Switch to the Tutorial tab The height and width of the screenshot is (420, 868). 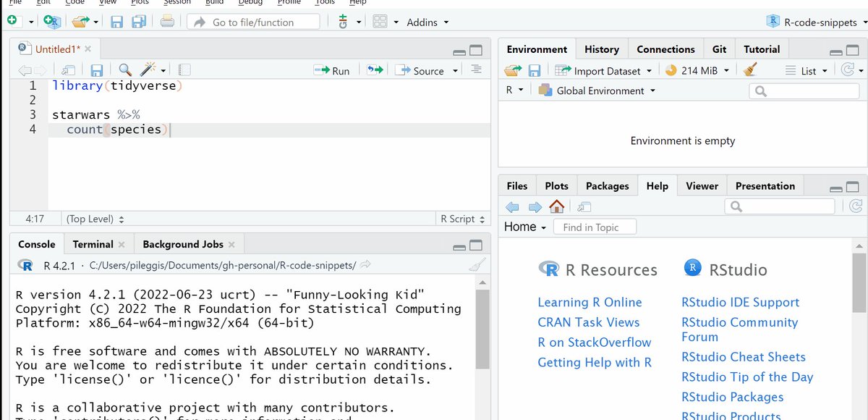click(762, 49)
